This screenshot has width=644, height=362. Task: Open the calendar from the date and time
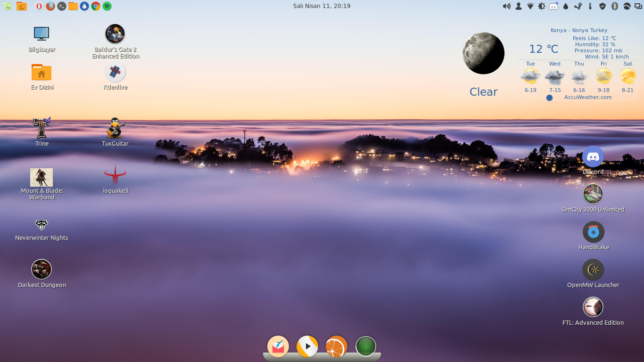click(322, 6)
